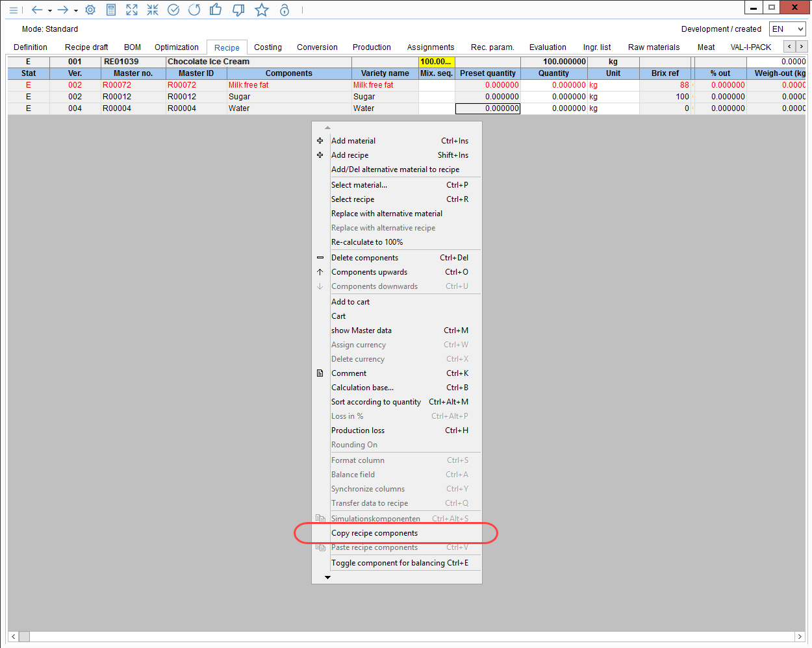Click the Brix ref column header
The width and height of the screenshot is (812, 648).
(x=665, y=73)
